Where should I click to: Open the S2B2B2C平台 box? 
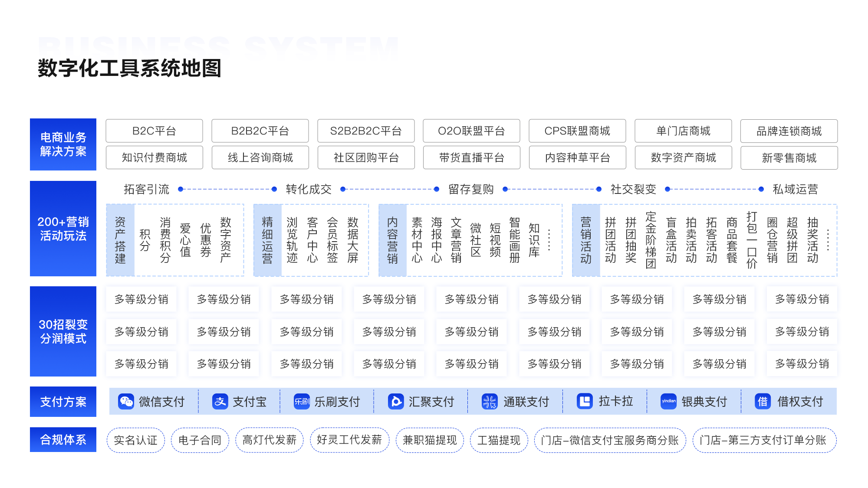(366, 131)
